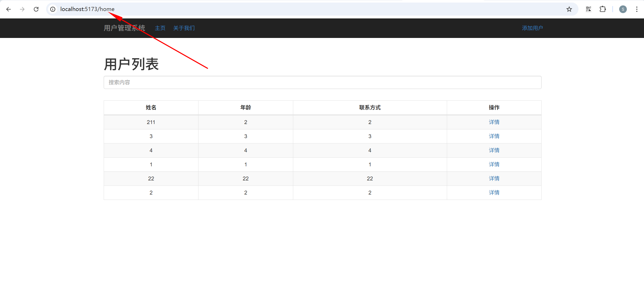Viewport: 644px width, 297px height.
Task: Bookmark this page with star icon
Action: coord(569,9)
